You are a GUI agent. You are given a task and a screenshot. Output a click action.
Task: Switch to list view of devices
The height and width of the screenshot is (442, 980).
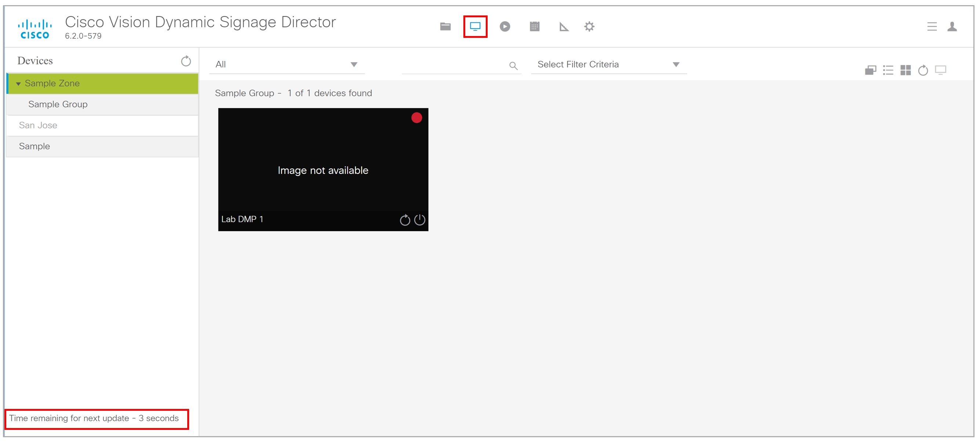(x=888, y=70)
